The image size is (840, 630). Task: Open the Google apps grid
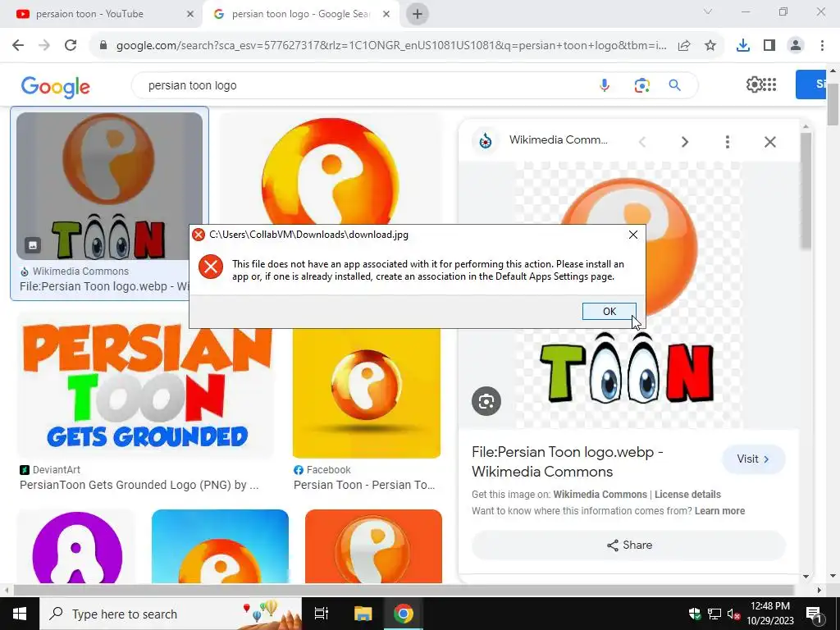pyautogui.click(x=769, y=84)
